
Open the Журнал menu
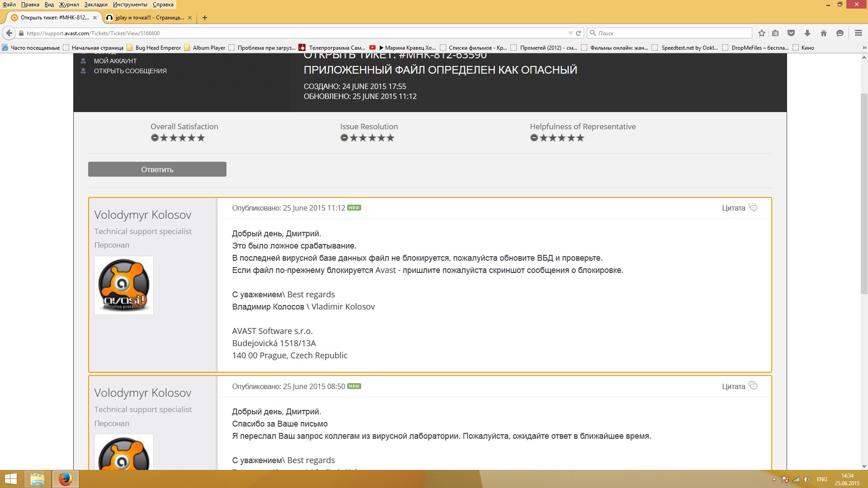[x=69, y=5]
